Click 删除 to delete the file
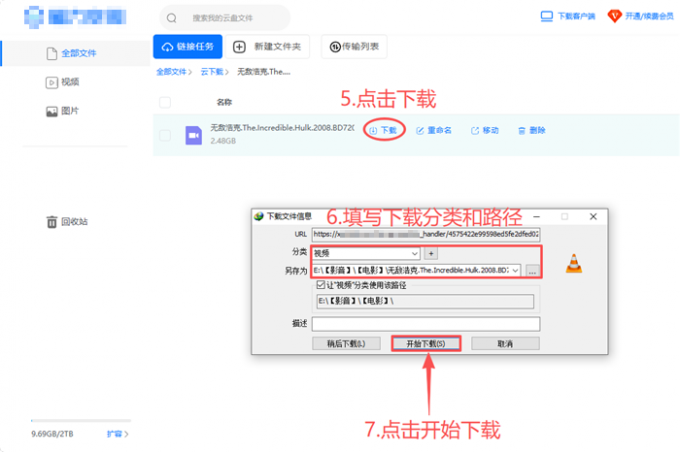This screenshot has width=680, height=452. 532,130
